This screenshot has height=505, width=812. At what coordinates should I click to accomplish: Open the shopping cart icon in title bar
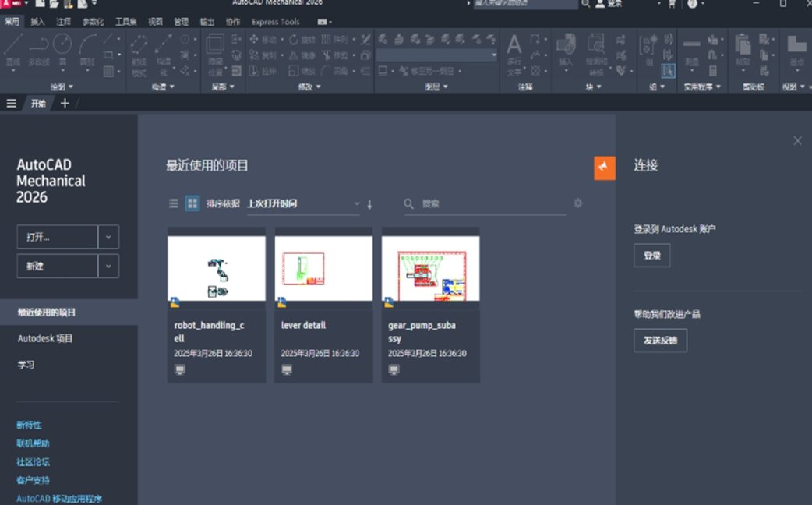tap(672, 4)
